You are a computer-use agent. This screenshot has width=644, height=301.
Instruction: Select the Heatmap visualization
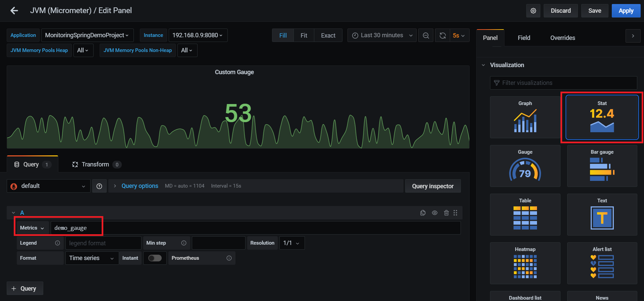[x=525, y=263]
